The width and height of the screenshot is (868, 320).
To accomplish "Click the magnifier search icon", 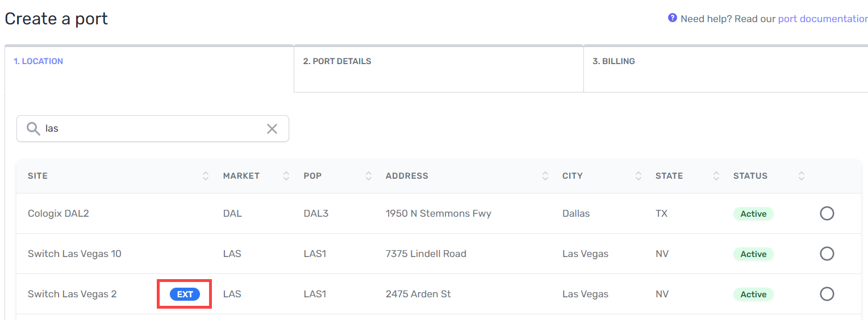I will coord(34,129).
